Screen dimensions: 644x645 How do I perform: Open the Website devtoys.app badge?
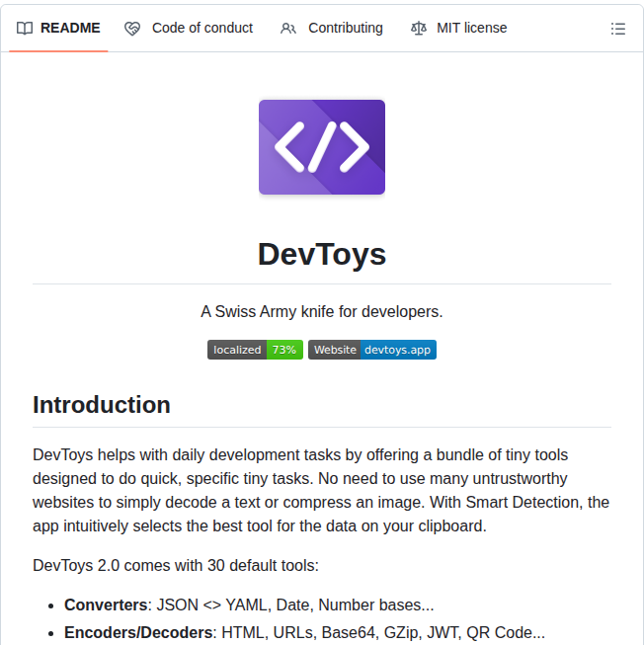(372, 350)
